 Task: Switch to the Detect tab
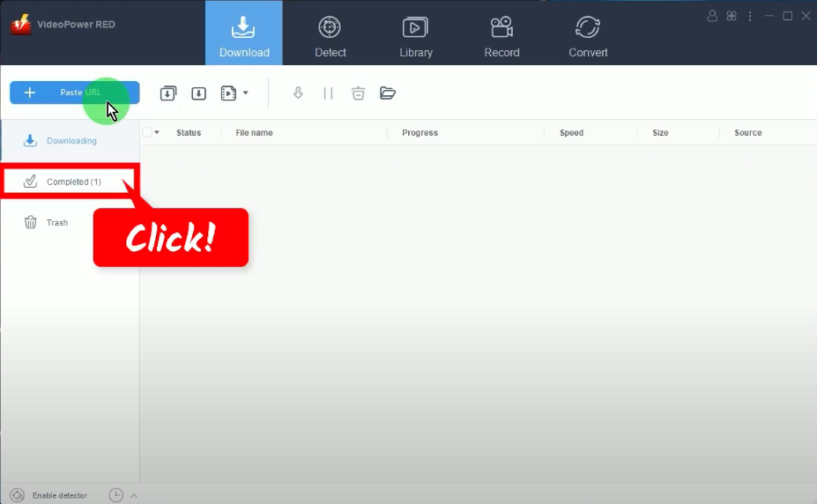pos(331,36)
